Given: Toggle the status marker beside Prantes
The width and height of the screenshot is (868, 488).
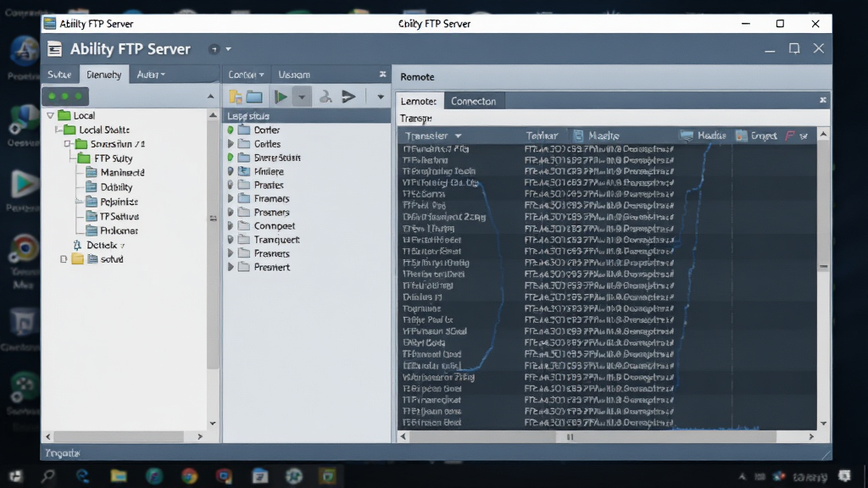Looking at the screenshot, I should pyautogui.click(x=231, y=185).
